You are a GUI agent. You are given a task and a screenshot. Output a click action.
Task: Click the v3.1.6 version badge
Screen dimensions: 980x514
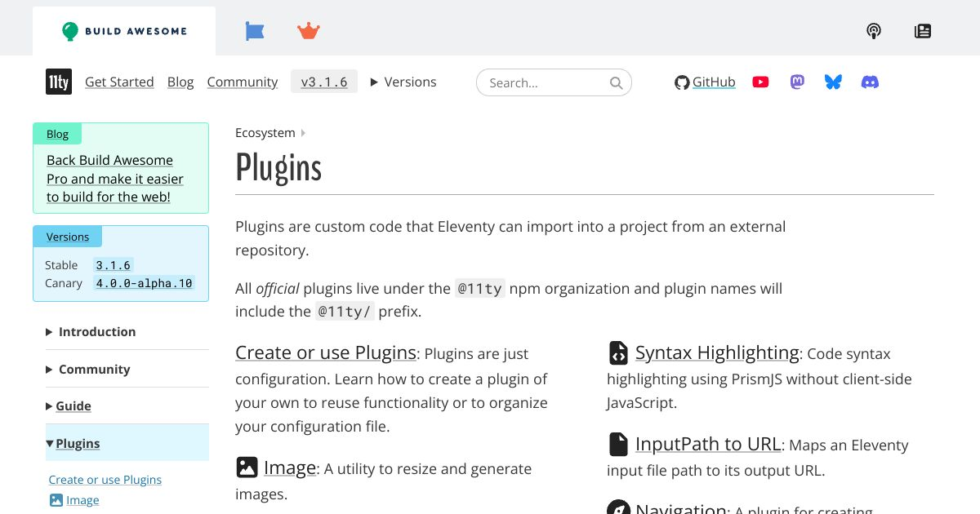(x=324, y=82)
